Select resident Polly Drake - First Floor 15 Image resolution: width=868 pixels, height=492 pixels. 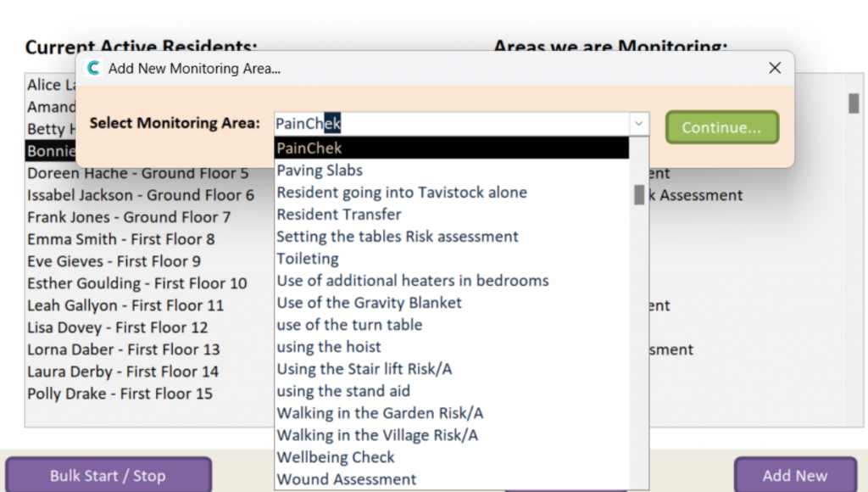point(120,394)
